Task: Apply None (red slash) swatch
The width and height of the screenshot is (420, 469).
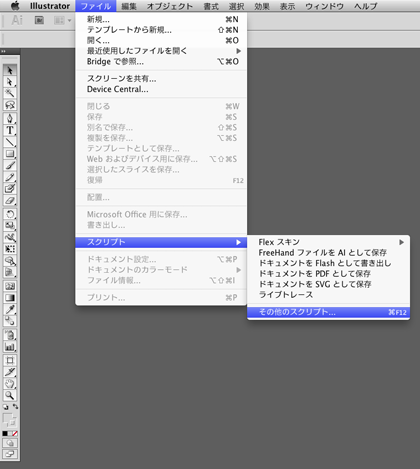Action: pos(15,434)
